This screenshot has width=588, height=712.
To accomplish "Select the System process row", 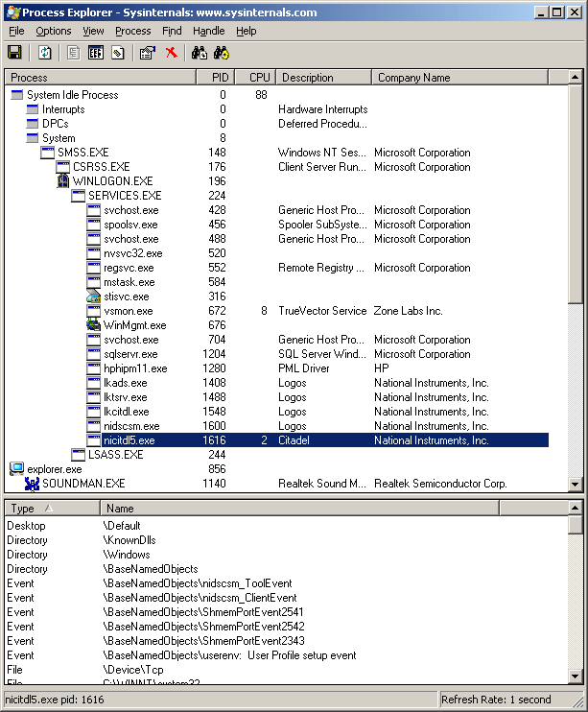I will 59,138.
